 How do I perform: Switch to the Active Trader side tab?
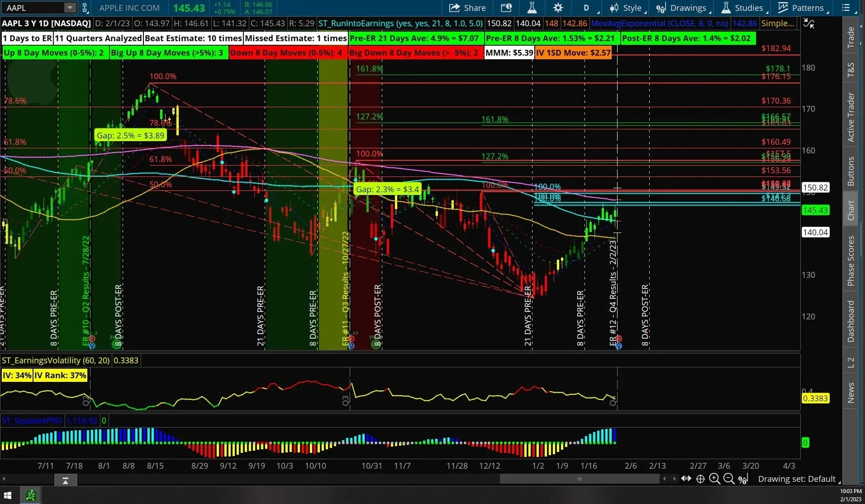[x=851, y=117]
